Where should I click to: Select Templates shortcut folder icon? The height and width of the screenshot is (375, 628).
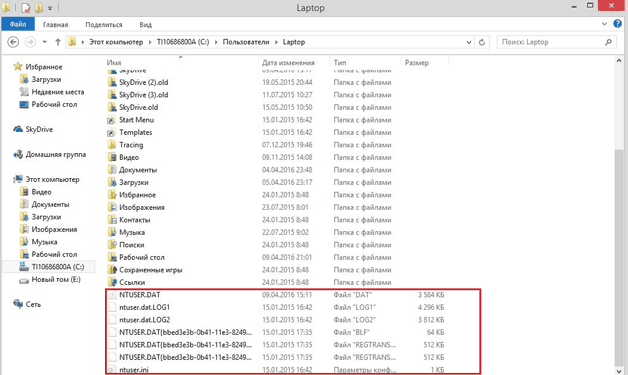pyautogui.click(x=112, y=132)
